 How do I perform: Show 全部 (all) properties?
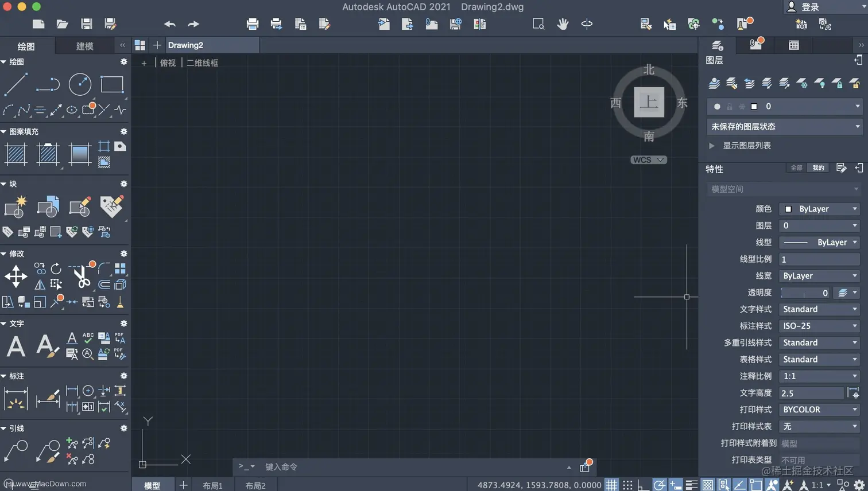coord(796,168)
